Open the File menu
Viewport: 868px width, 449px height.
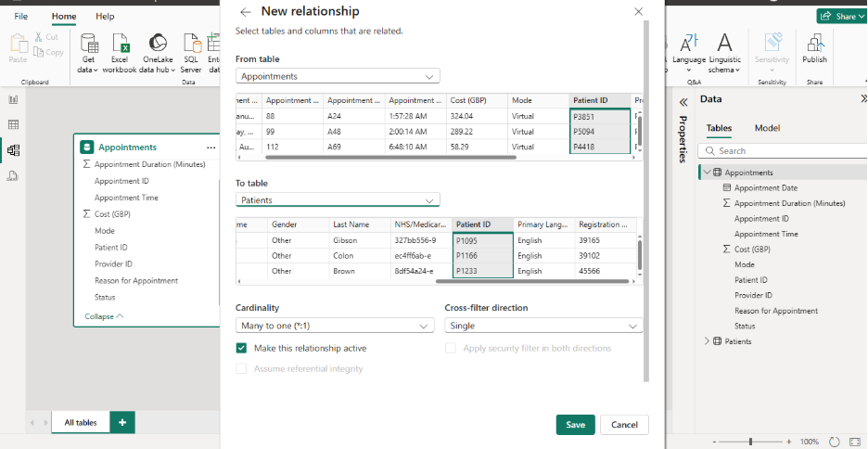21,16
